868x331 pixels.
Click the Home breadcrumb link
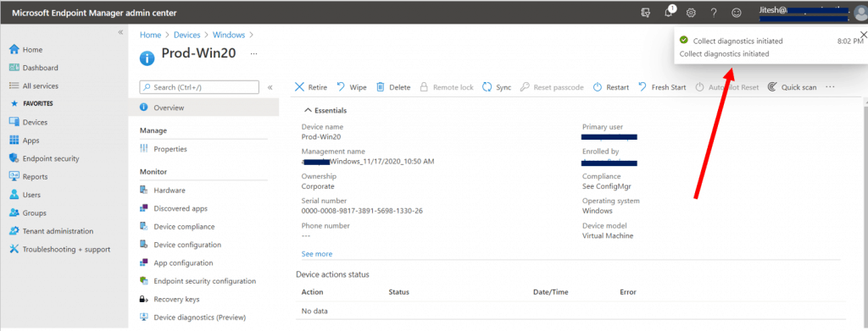(x=150, y=35)
